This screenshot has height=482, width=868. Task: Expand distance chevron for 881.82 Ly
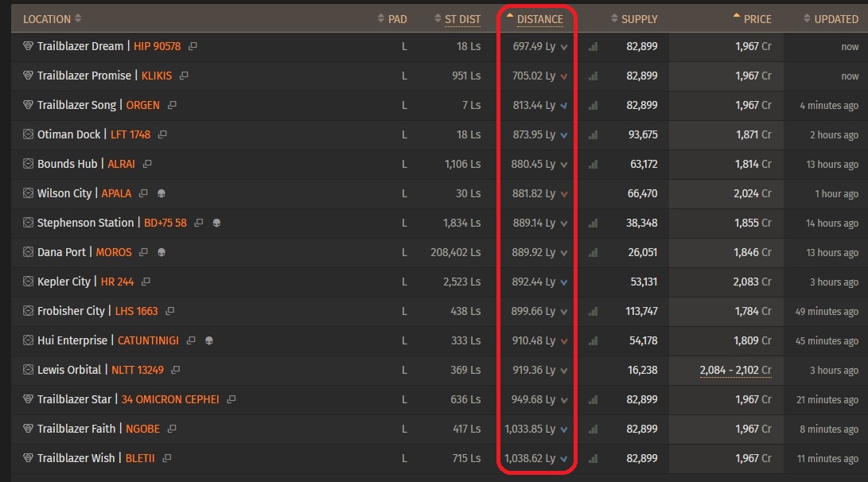564,194
